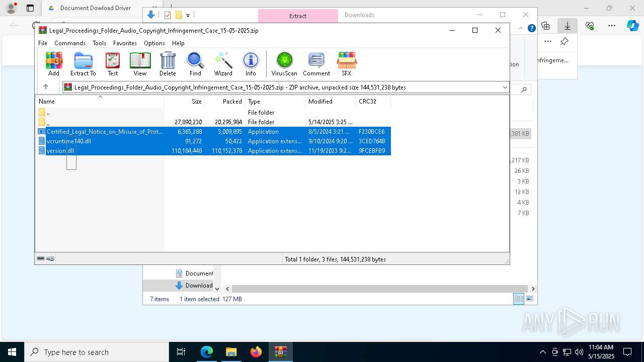Image resolution: width=644 pixels, height=362 pixels.
Task: Add a Comment to the archive
Action: pos(316,64)
